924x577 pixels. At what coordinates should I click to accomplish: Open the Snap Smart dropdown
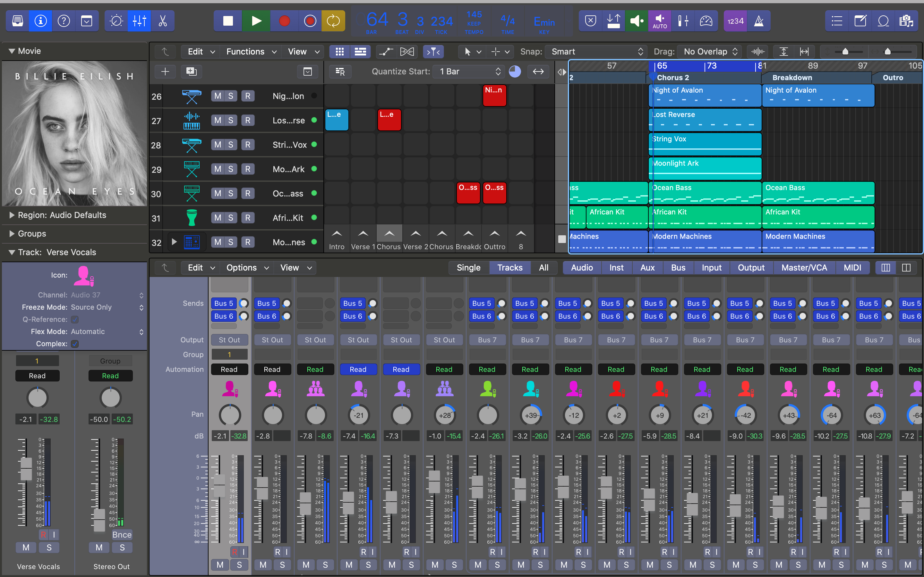[x=596, y=52]
